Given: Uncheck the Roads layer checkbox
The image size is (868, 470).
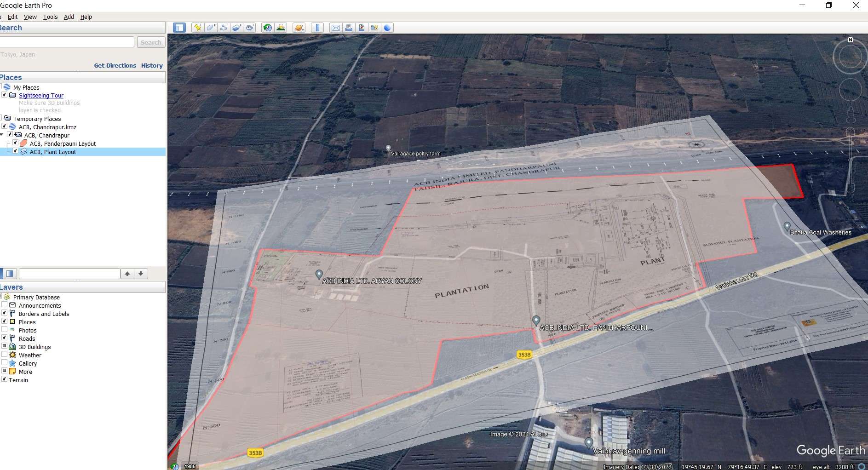Looking at the screenshot, I should [5, 338].
